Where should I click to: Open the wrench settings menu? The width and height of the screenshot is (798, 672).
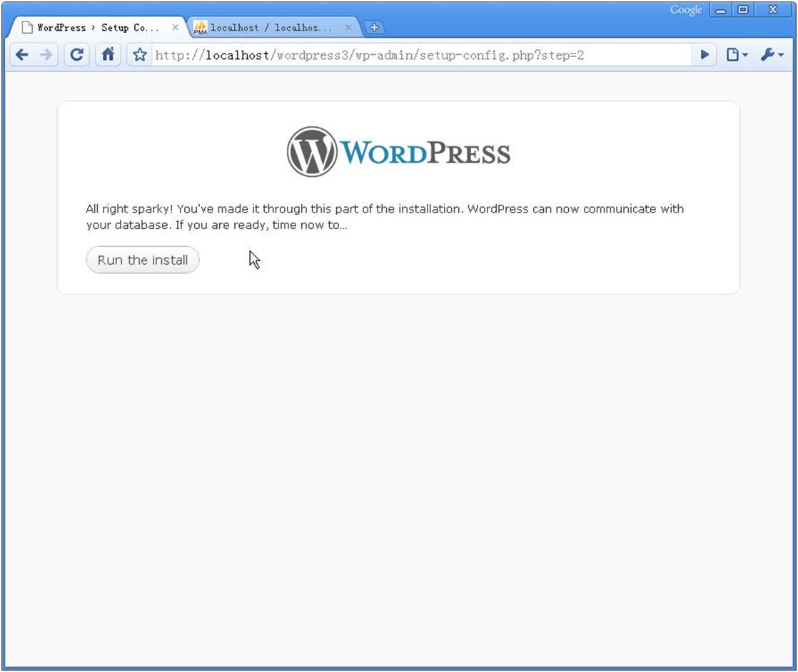click(772, 55)
